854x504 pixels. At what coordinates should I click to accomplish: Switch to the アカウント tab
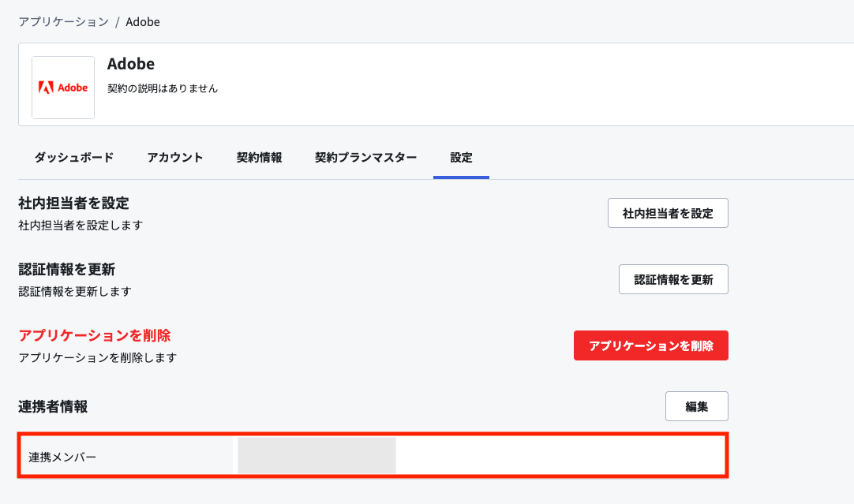(175, 157)
